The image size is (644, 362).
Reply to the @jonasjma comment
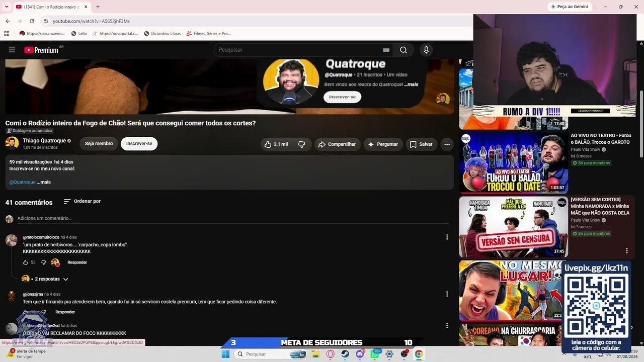(x=65, y=312)
